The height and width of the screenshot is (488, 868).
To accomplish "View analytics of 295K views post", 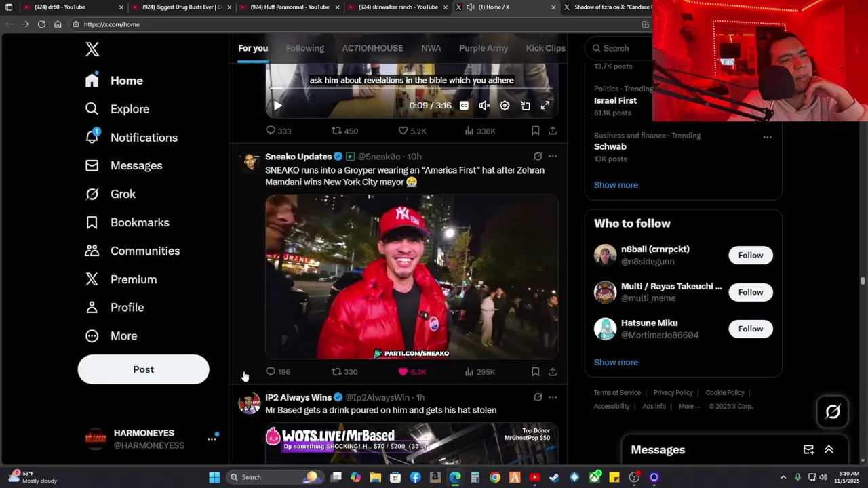I will pyautogui.click(x=479, y=371).
